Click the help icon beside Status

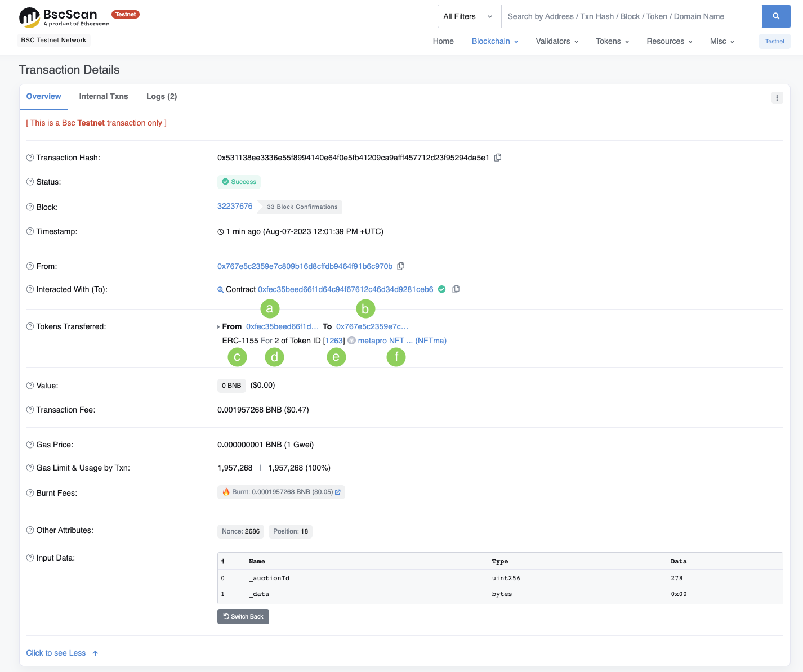tap(30, 182)
